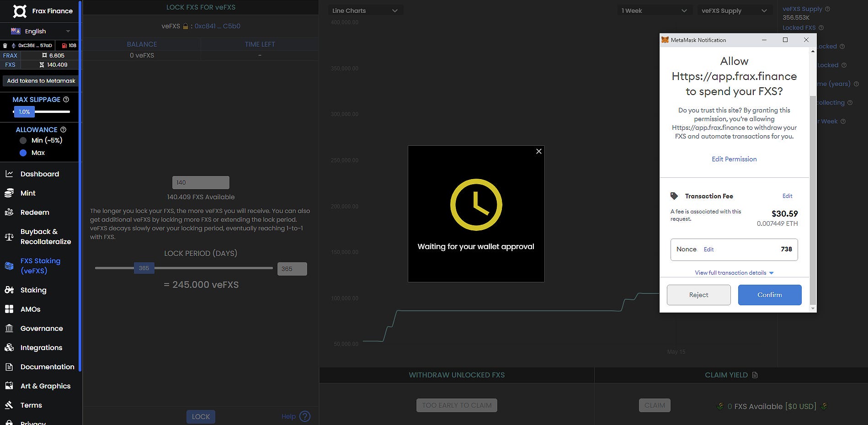The width and height of the screenshot is (868, 425).
Task: Open the Governance page
Action: click(42, 328)
